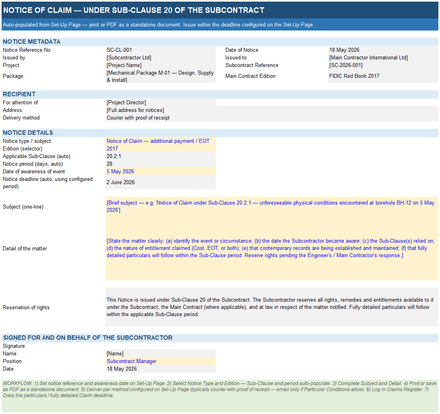The image size is (440, 414).
Task: Select the Notice deadline 2 June 2026 cell
Action: [x=160, y=183]
